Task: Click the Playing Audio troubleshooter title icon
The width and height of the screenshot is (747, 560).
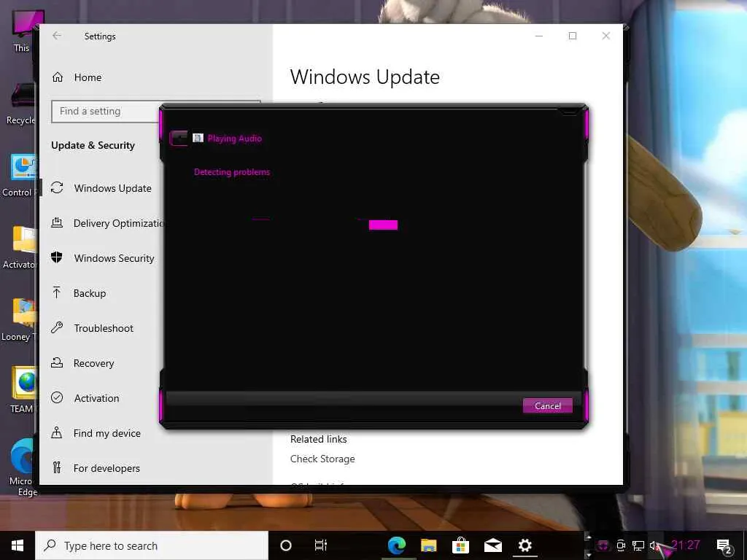Action: pos(198,138)
